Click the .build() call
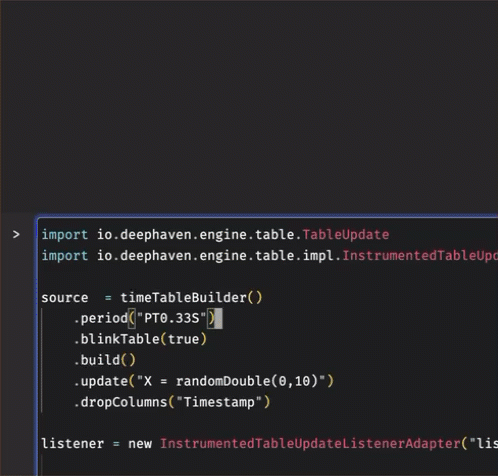498x476 pixels. point(105,360)
